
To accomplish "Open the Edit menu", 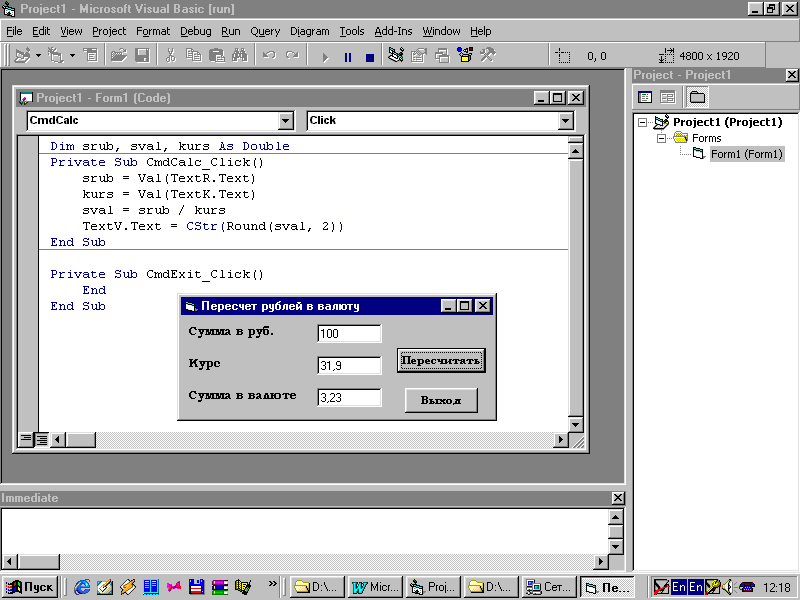I will (41, 32).
